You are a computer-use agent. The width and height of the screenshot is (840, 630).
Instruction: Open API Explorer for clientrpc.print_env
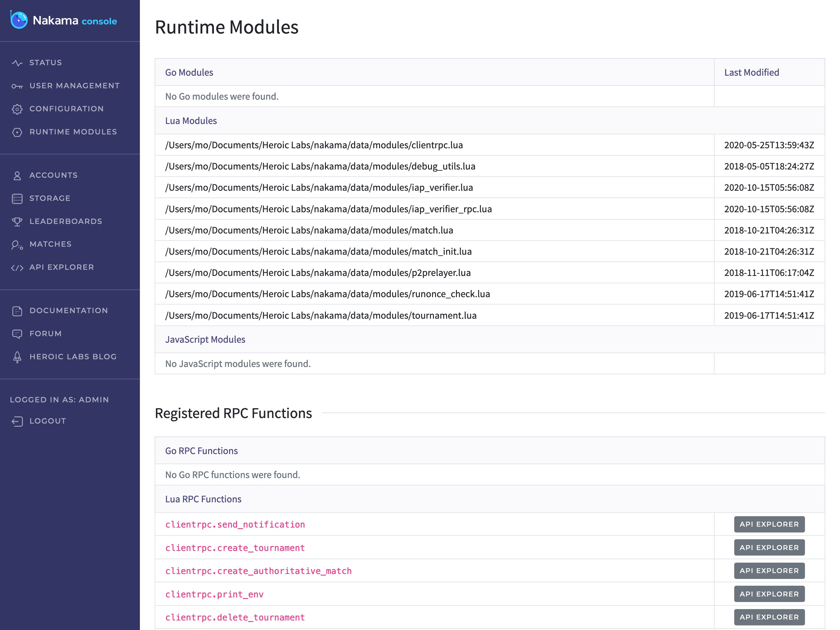[769, 594]
